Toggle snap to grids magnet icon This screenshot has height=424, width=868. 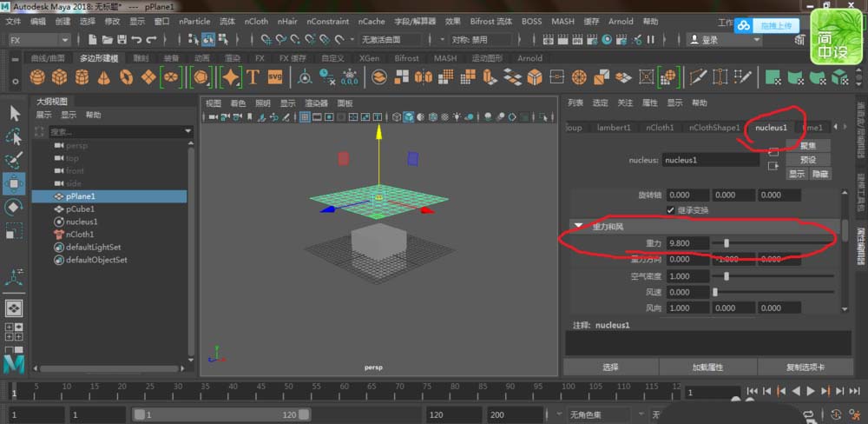click(x=266, y=39)
